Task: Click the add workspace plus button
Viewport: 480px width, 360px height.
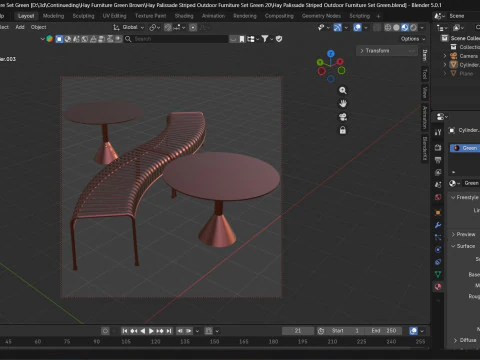Action: click(x=378, y=16)
